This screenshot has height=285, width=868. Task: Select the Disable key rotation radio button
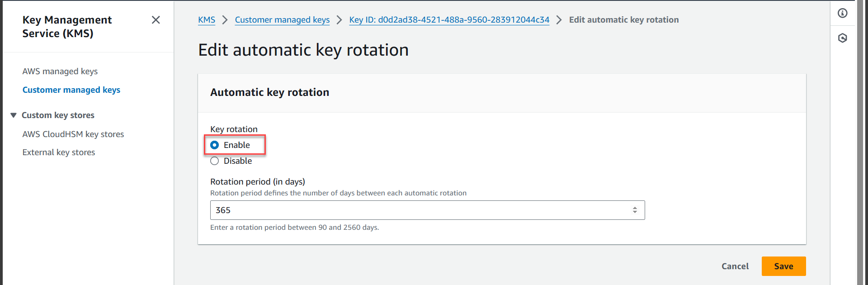215,161
